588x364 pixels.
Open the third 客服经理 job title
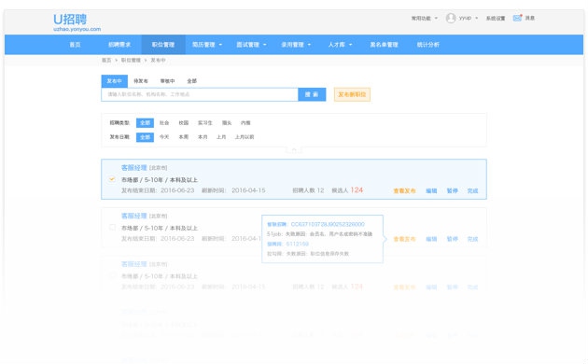tap(133, 264)
